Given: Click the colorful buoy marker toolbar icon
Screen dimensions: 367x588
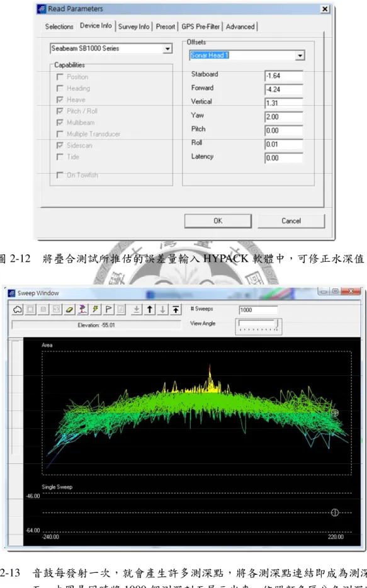Looking at the screenshot, I should click(x=82, y=310).
